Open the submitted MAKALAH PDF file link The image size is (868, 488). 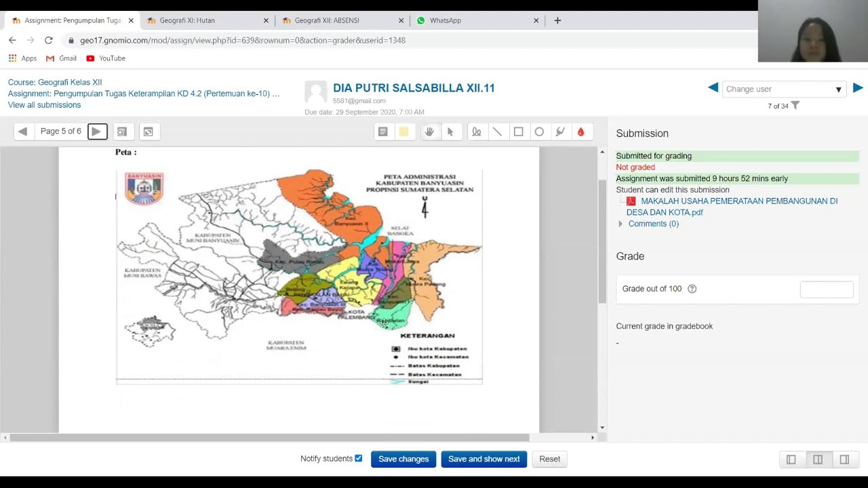tap(732, 207)
